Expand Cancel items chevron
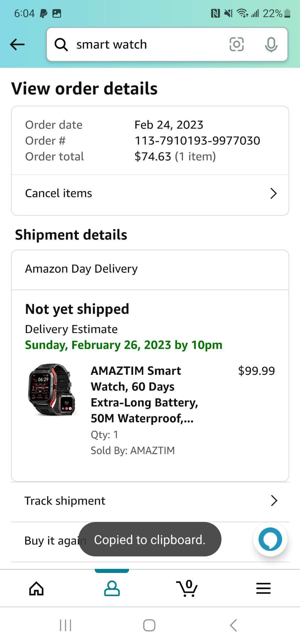Image resolution: width=300 pixels, height=644 pixels. (x=273, y=193)
